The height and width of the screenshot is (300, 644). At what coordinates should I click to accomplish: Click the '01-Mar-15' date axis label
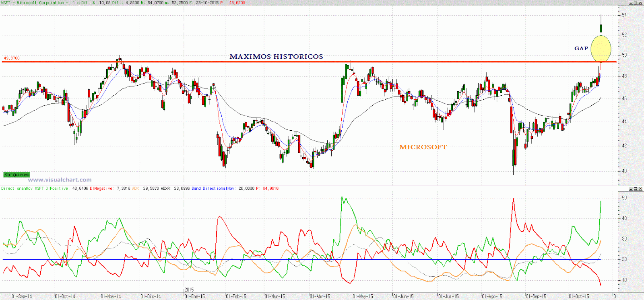[275, 297]
